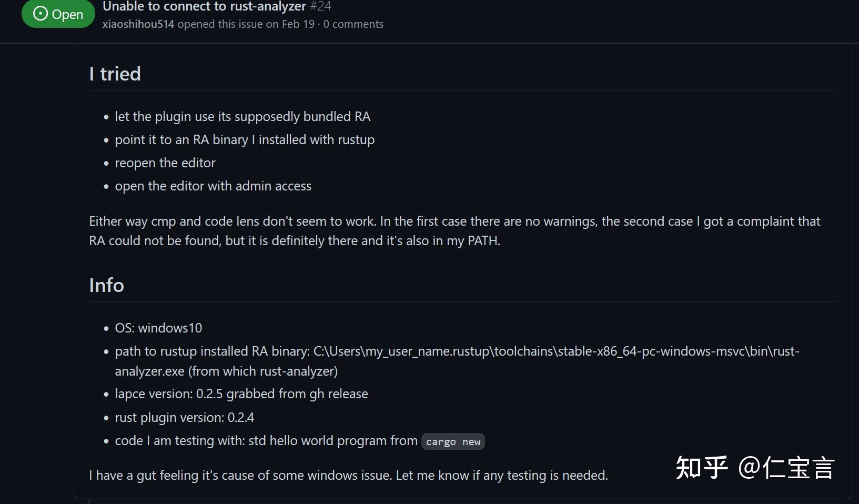859x504 pixels.
Task: Click the 知乎 watermark logo text
Action: pyautogui.click(x=702, y=467)
